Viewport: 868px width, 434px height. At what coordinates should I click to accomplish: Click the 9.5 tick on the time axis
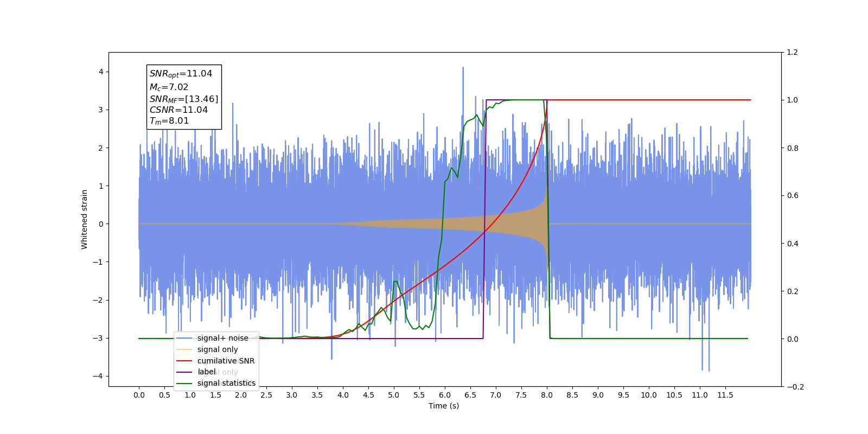coord(623,395)
